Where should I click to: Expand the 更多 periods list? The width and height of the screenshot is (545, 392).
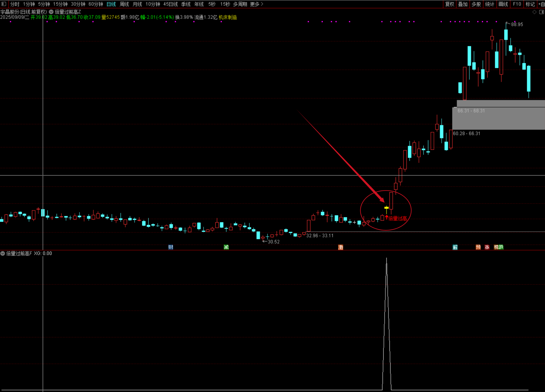[256, 4]
